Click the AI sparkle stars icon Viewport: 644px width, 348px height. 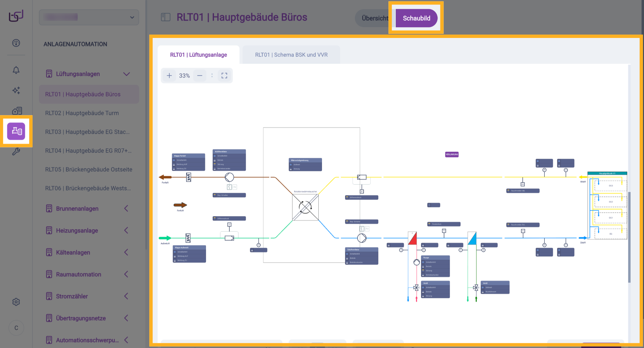click(16, 90)
